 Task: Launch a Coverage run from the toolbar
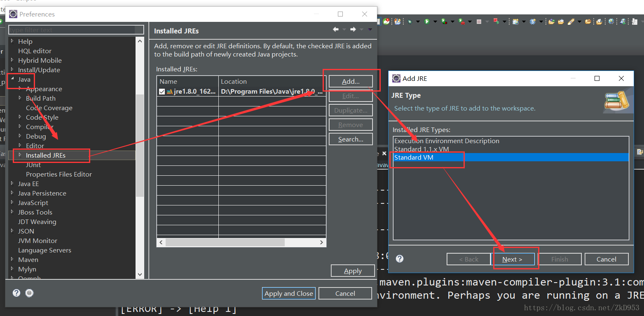[x=444, y=21]
